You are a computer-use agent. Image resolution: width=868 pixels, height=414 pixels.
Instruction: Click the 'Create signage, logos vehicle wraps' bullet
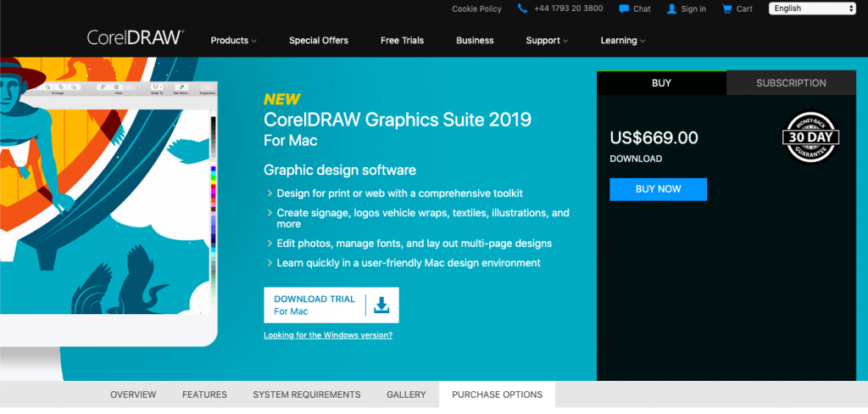click(x=423, y=218)
